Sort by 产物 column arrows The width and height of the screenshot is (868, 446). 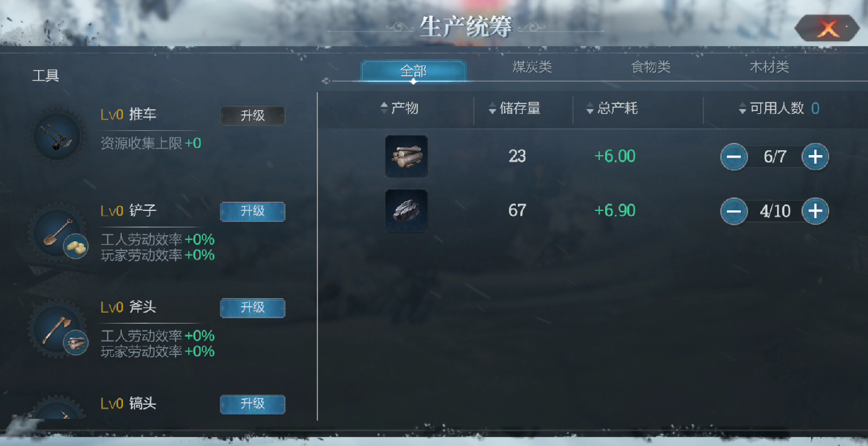click(383, 108)
